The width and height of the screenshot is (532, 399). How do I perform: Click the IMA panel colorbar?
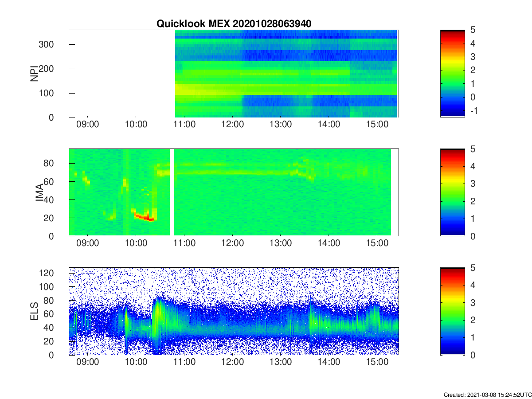[452, 192]
